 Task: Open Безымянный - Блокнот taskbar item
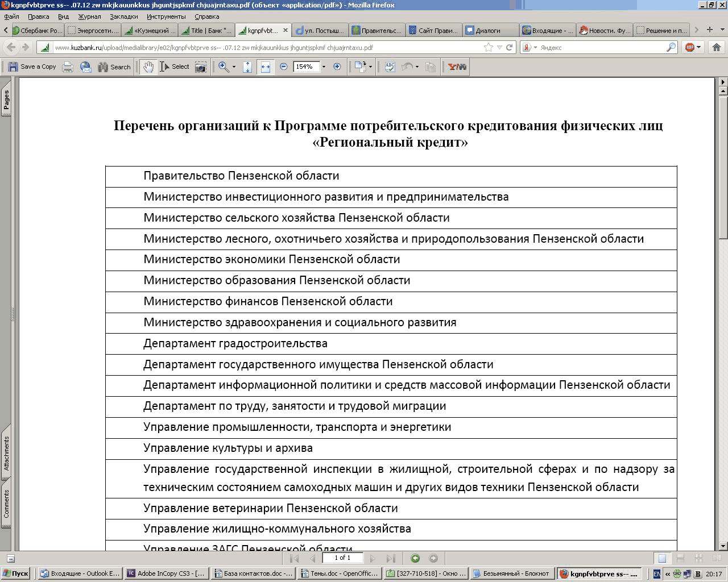point(511,573)
